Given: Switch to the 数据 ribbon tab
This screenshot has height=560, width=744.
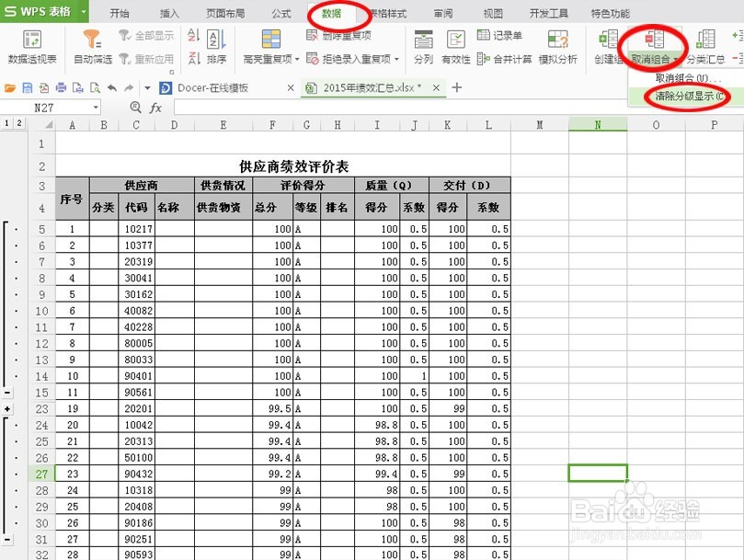Looking at the screenshot, I should tap(331, 13).
